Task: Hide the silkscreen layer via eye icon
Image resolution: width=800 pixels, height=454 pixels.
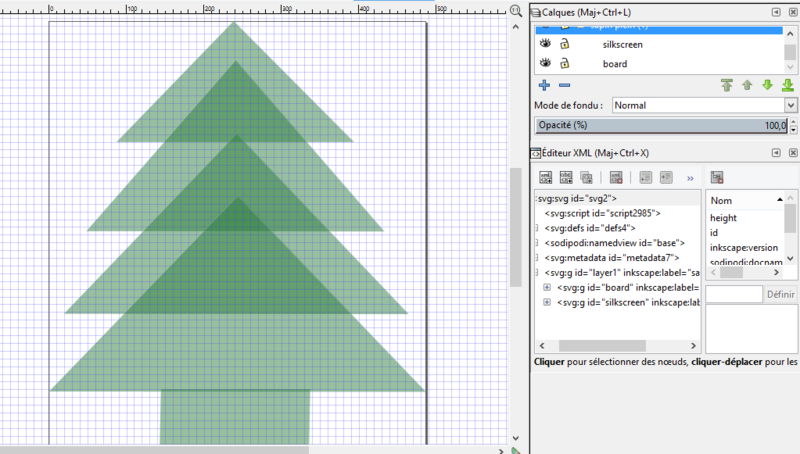Action: (x=545, y=45)
